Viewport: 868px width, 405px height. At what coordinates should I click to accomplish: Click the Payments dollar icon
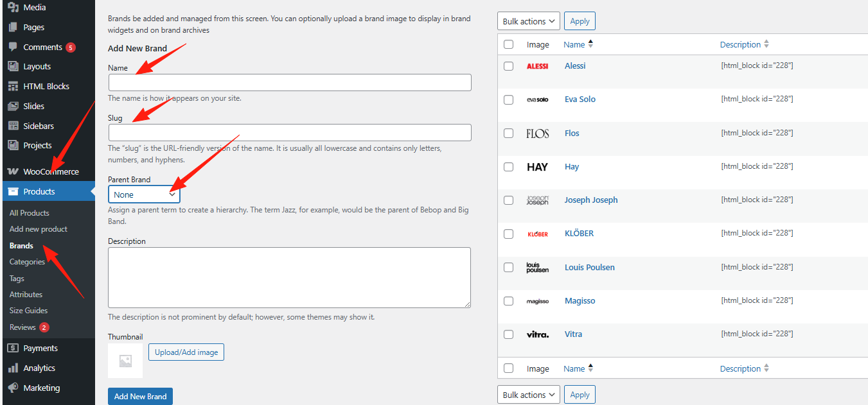(13, 348)
